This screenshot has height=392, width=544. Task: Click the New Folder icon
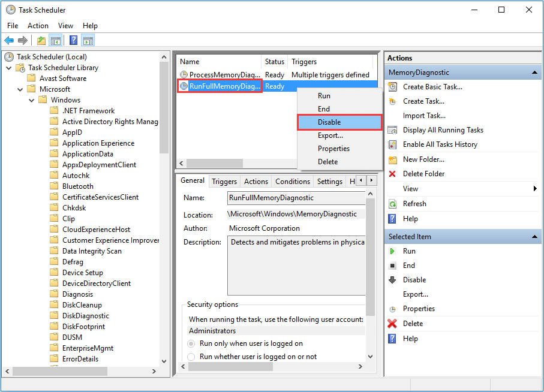click(x=392, y=159)
